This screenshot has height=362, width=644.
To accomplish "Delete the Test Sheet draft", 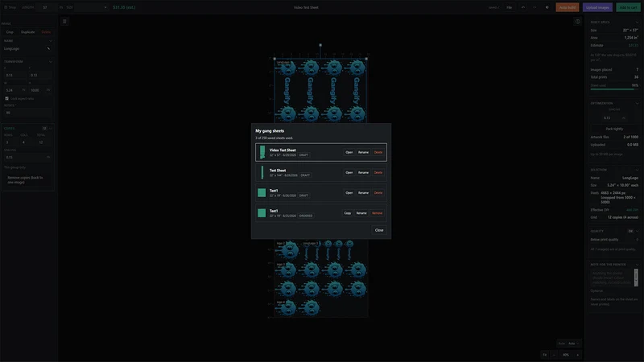I will click(378, 172).
